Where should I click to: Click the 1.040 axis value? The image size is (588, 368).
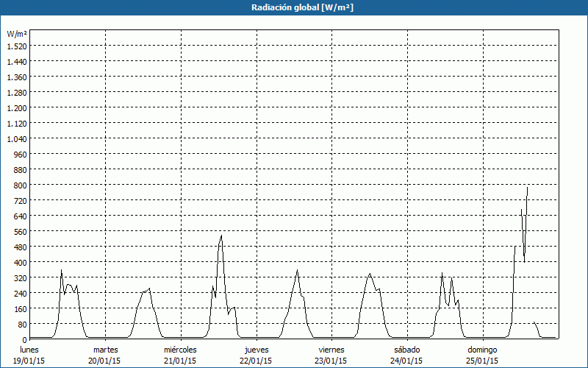[x=17, y=139]
